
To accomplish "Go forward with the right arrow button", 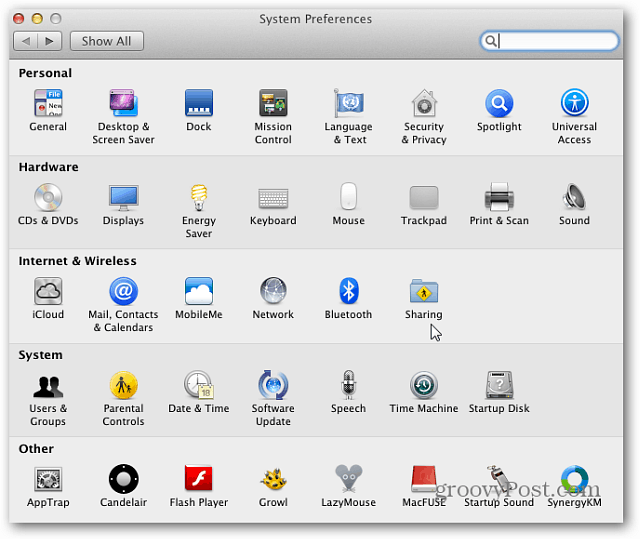I will point(49,41).
